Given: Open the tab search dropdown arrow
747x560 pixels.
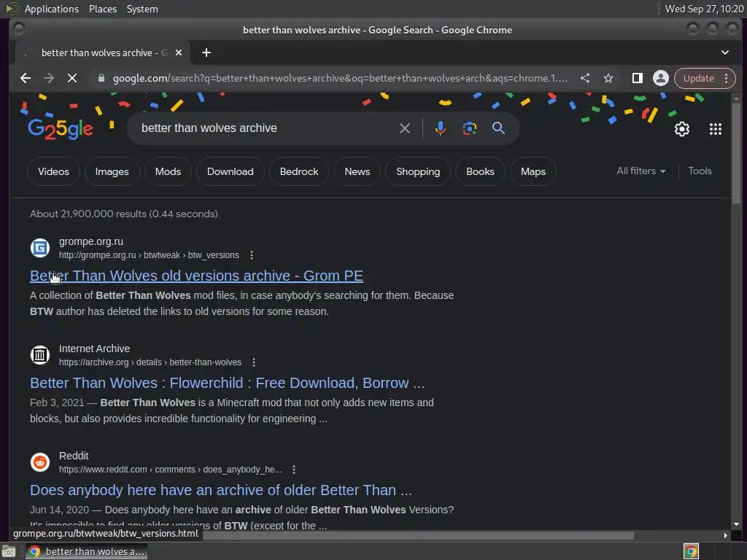Looking at the screenshot, I should coord(725,52).
